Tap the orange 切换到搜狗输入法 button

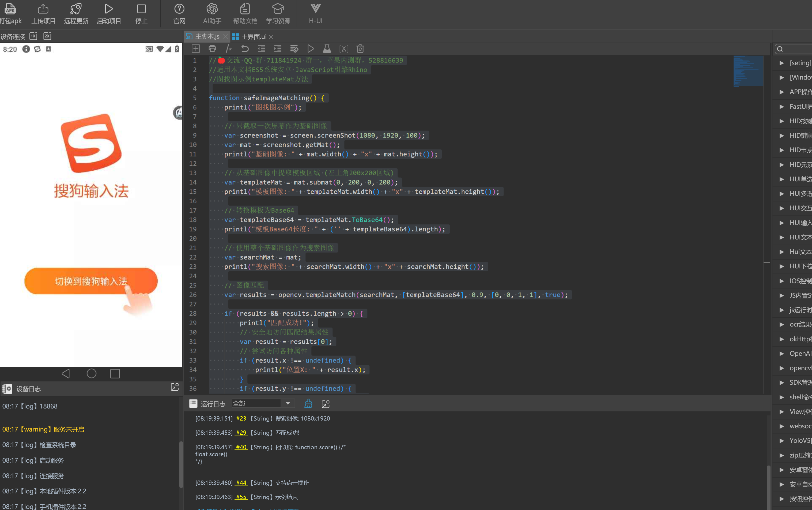(x=91, y=281)
